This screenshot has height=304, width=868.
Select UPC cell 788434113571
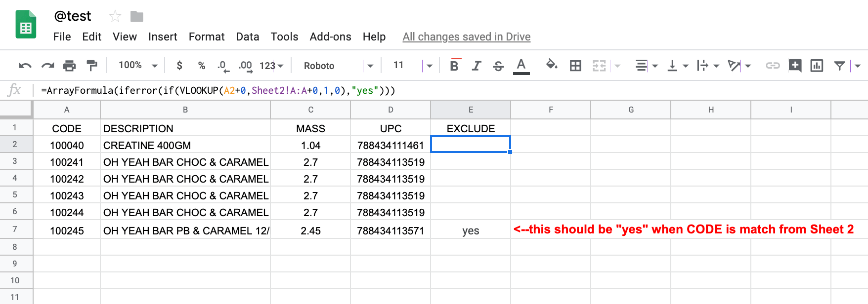click(391, 230)
